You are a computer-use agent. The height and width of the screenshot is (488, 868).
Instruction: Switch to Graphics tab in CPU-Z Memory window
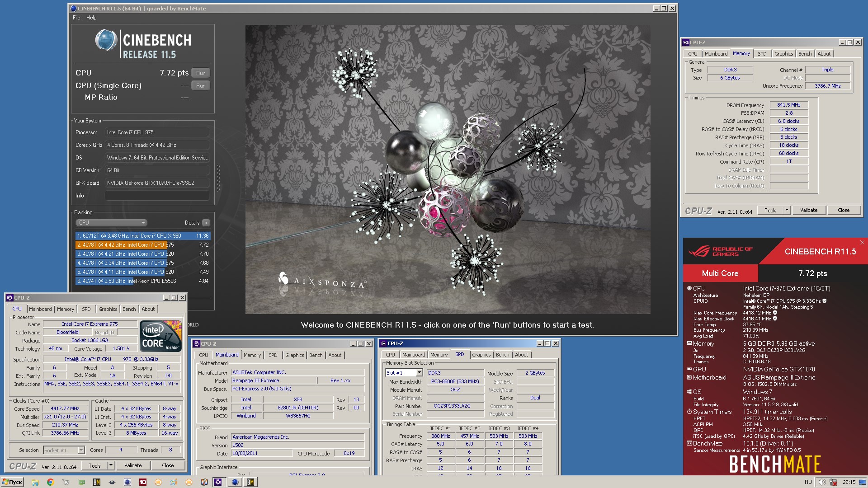point(783,54)
